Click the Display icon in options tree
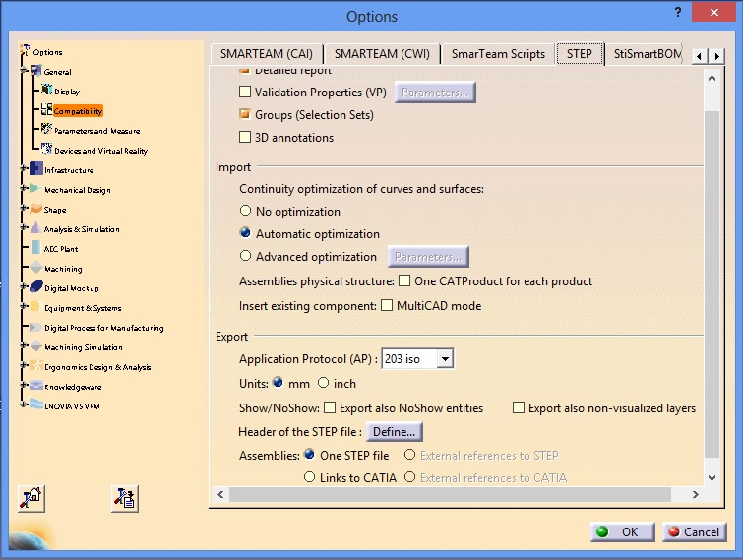The height and width of the screenshot is (560, 743). pyautogui.click(x=46, y=90)
